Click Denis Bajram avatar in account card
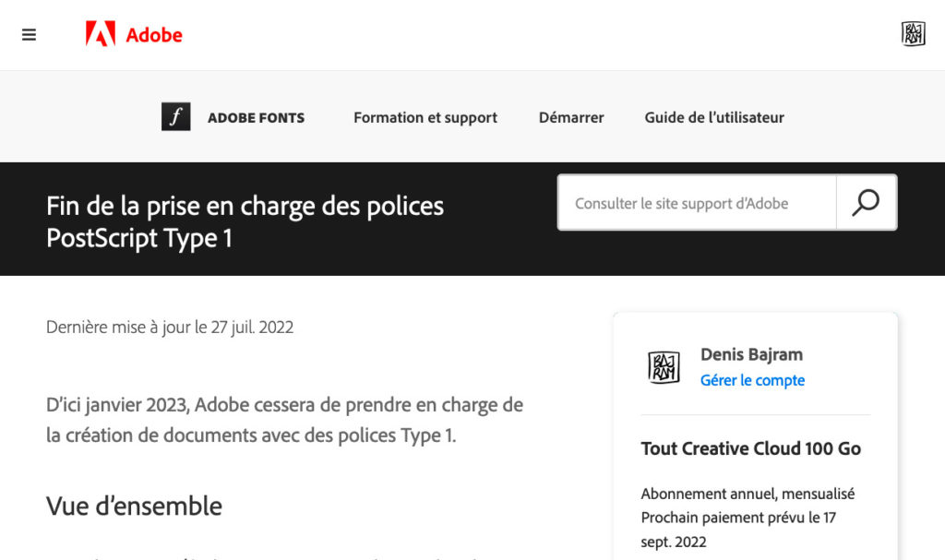Image resolution: width=945 pixels, height=560 pixels. tap(664, 367)
